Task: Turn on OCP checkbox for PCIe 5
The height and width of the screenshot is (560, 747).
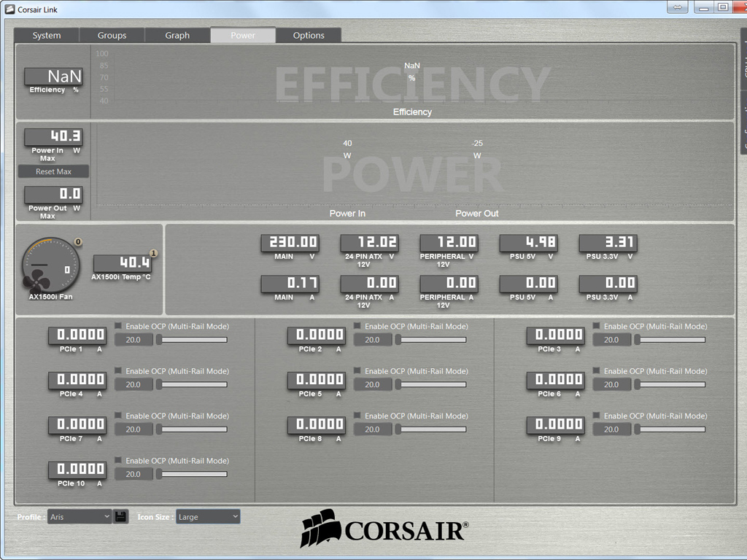Action: 357,370
